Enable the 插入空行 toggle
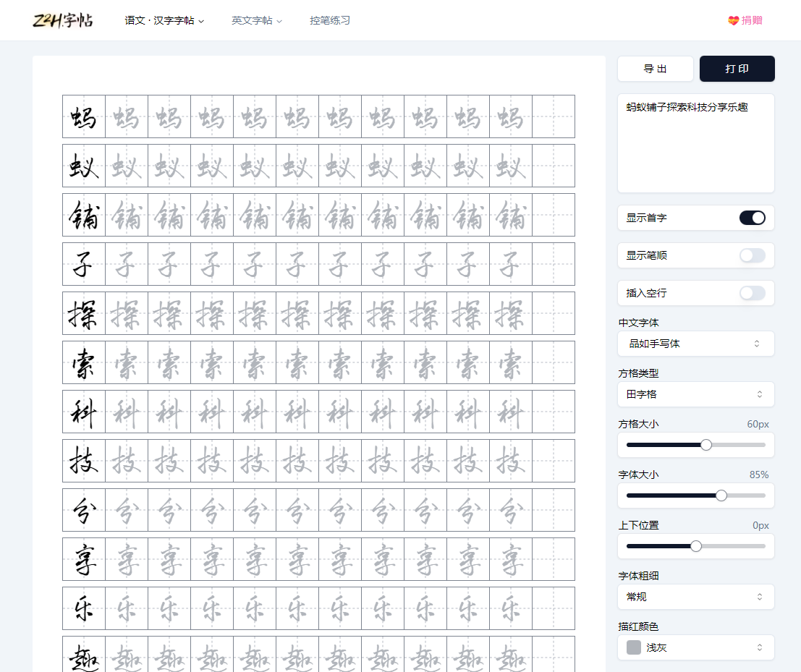This screenshot has width=801, height=672. (x=753, y=293)
